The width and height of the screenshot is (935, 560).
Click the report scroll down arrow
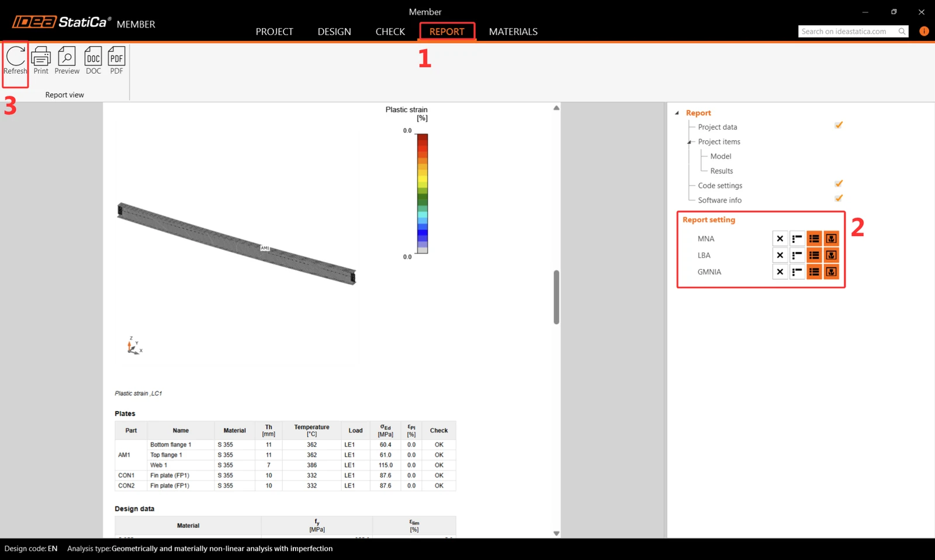[x=556, y=533]
